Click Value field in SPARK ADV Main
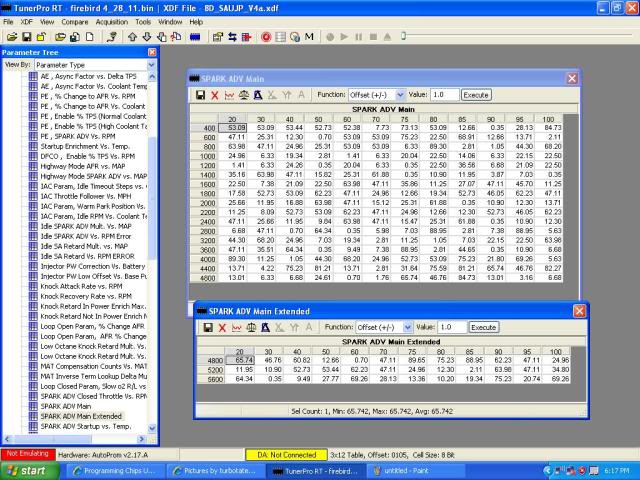Screen dimensions: 640x480 coord(444,95)
